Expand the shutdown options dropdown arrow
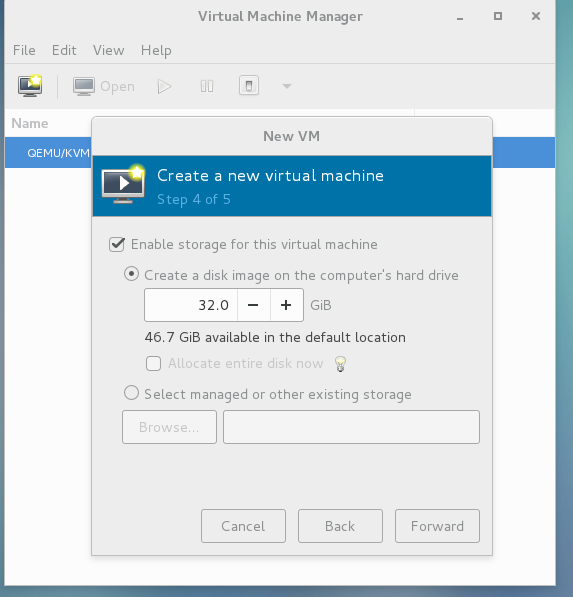 click(x=287, y=86)
